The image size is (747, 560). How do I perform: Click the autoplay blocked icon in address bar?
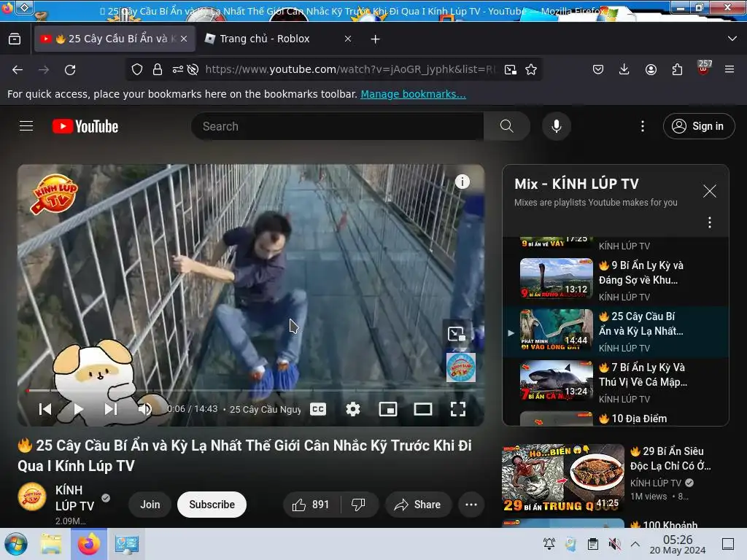coord(193,69)
